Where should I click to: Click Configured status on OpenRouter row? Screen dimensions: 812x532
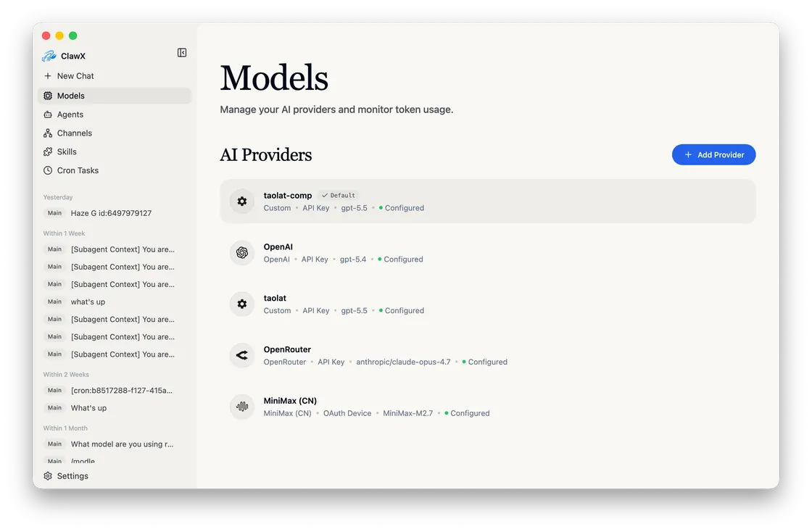(x=485, y=362)
